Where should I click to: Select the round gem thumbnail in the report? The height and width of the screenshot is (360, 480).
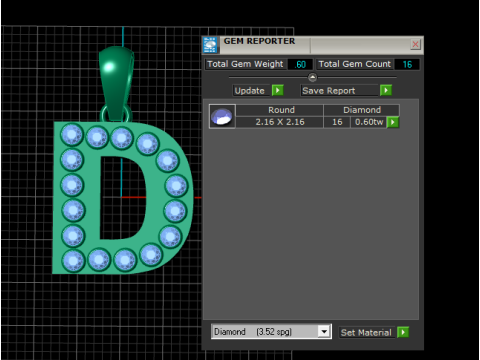coord(222,116)
